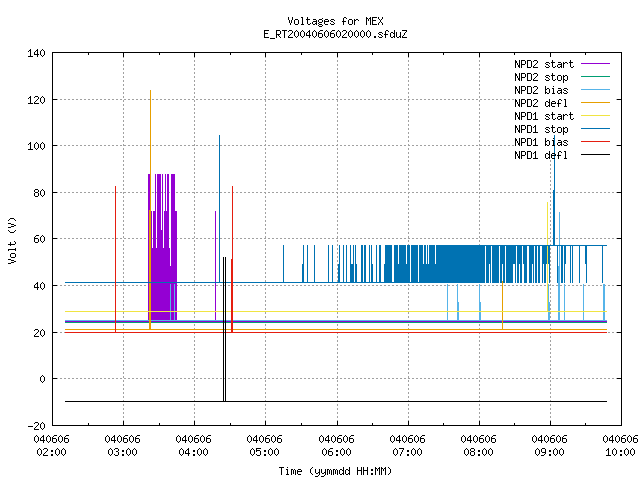Click the y-axis label 'Volt (V)'

tap(12, 241)
